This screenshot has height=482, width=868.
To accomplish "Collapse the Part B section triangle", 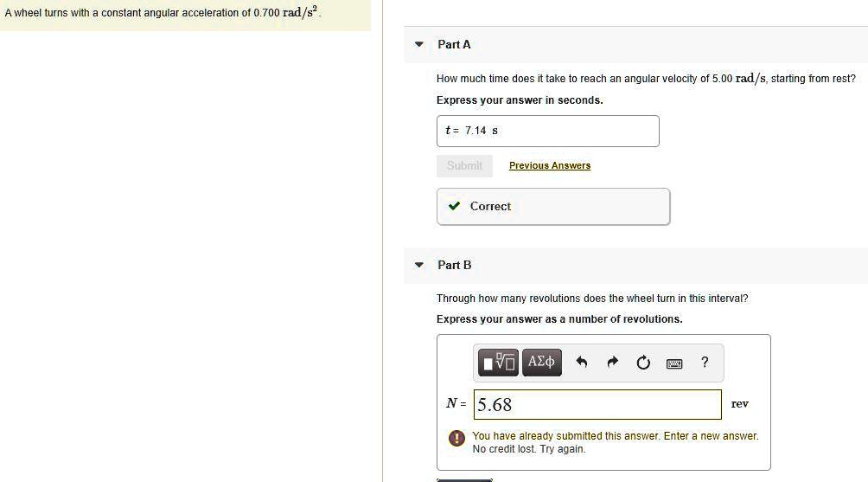I will (419, 265).
